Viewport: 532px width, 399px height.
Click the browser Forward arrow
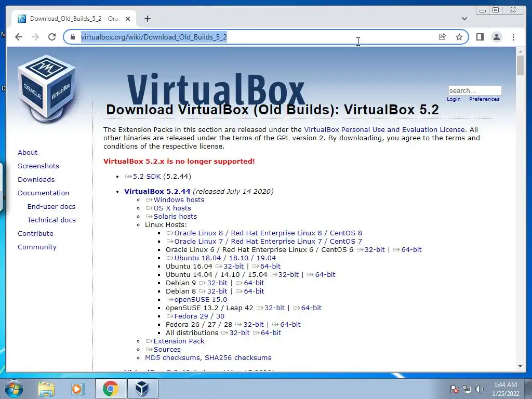35,37
